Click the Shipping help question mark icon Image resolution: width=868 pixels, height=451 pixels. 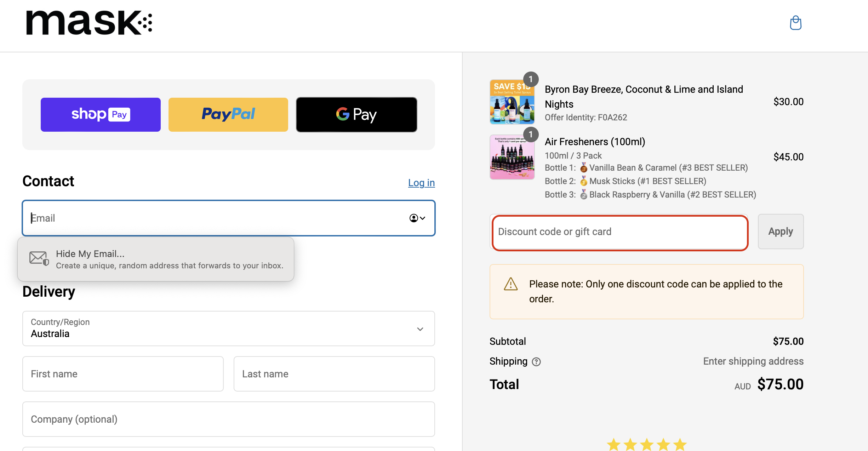[536, 361]
